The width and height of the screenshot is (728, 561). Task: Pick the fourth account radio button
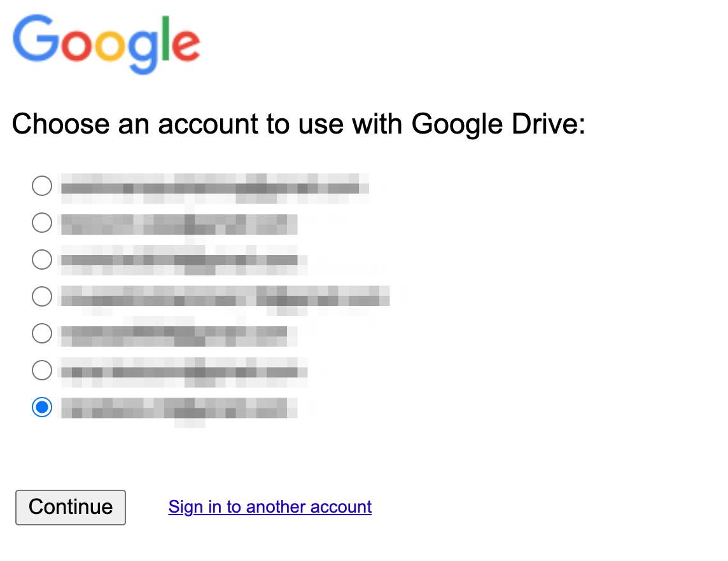[42, 296]
